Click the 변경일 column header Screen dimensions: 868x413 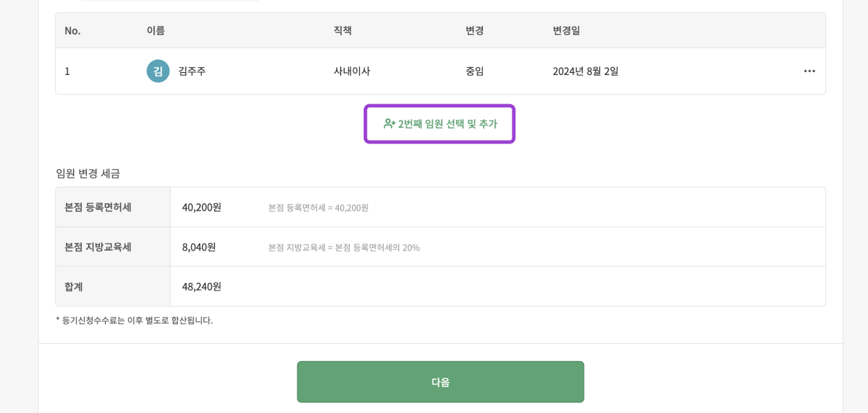(566, 31)
